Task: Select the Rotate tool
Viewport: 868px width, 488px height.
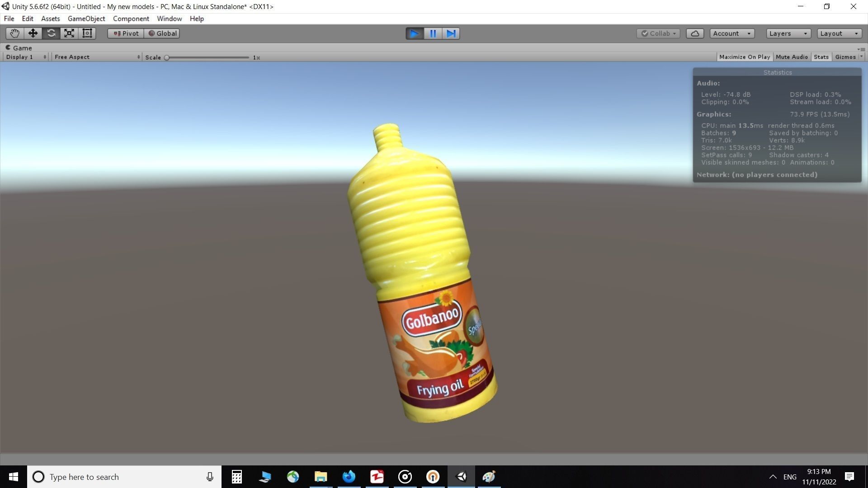Action: click(x=51, y=33)
